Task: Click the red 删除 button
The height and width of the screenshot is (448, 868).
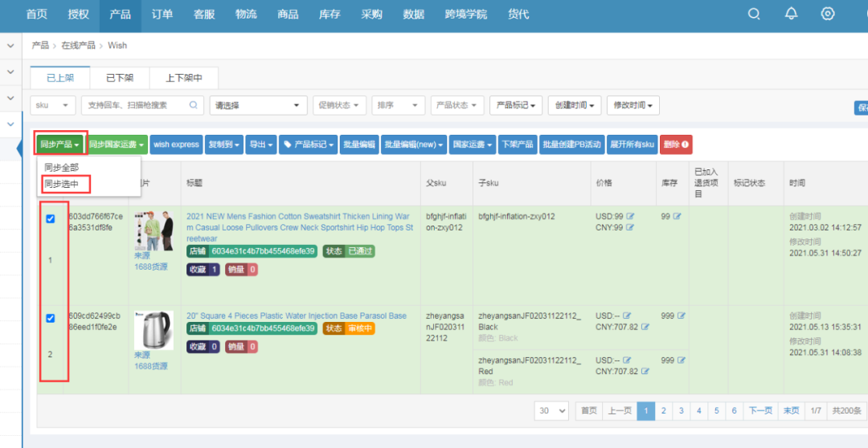Action: click(x=675, y=145)
